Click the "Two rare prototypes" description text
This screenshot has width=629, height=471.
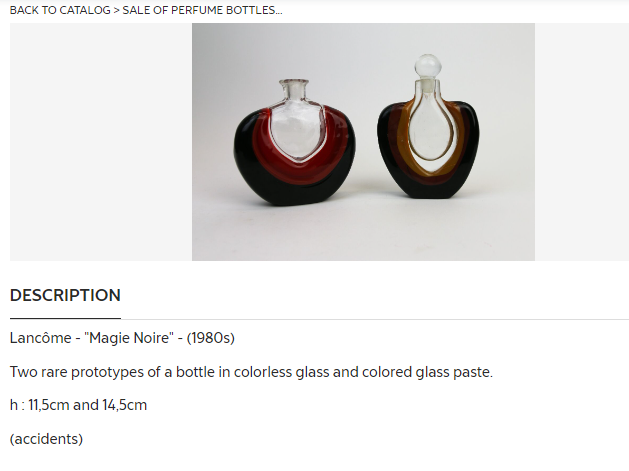[x=251, y=372]
